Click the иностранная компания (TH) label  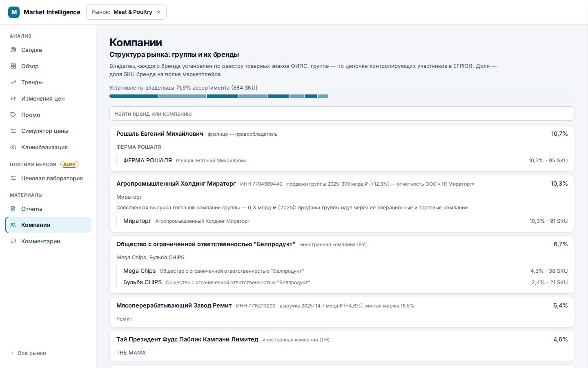[296, 340]
